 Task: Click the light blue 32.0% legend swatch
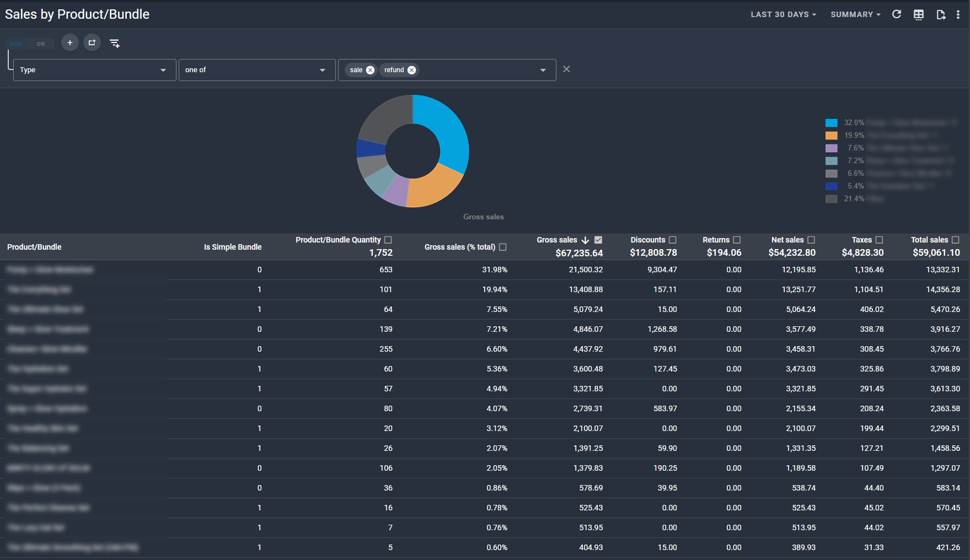pos(832,123)
